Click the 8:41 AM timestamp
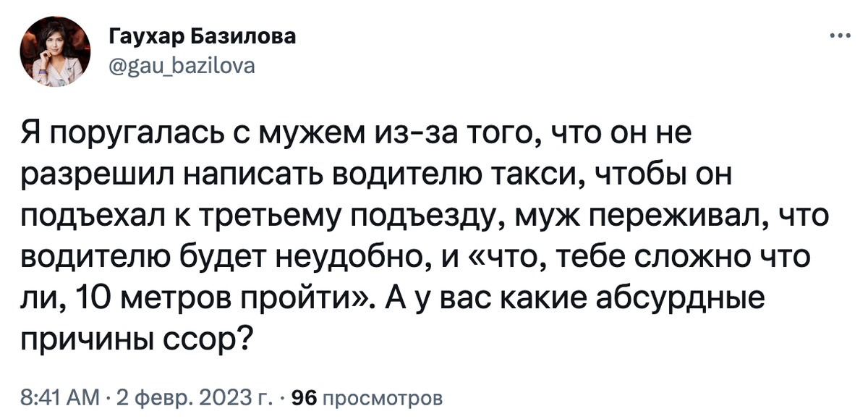This screenshot has width=868, height=419. pos(55,397)
